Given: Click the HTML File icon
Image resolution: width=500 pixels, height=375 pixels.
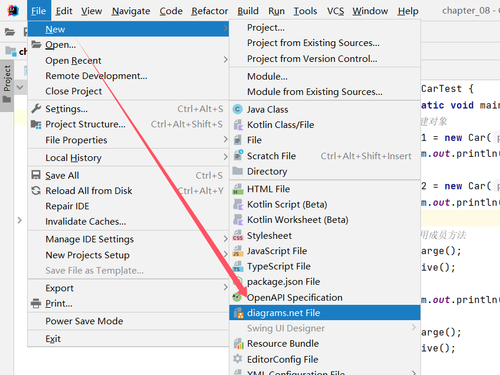Looking at the screenshot, I should coord(238,189).
